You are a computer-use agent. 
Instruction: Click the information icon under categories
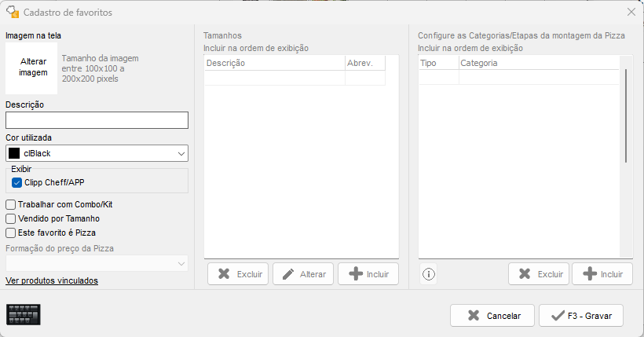point(429,274)
